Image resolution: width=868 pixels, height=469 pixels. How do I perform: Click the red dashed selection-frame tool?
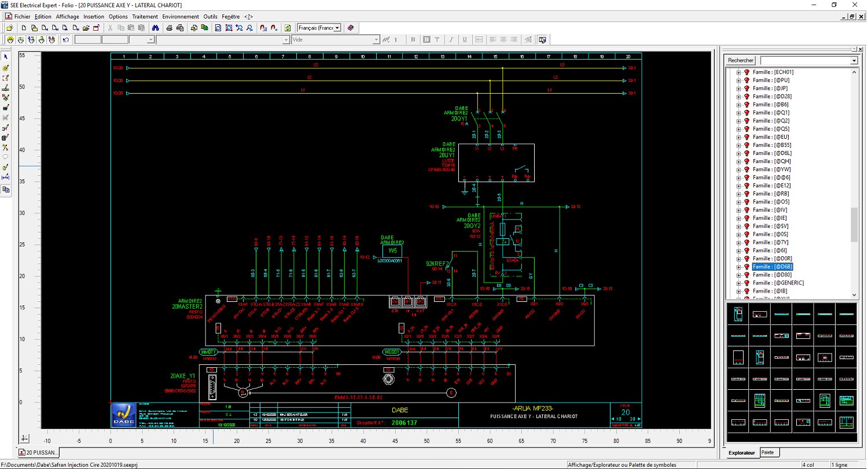pyautogui.click(x=6, y=78)
